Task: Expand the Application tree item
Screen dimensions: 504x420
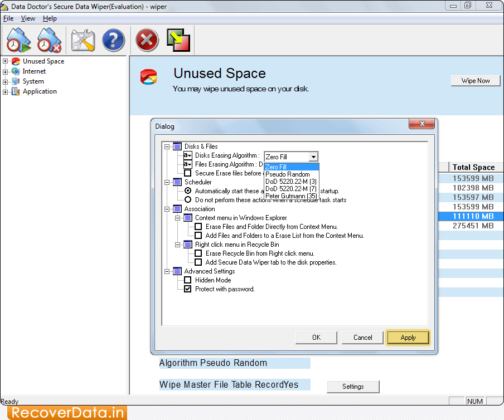Action: [5, 91]
